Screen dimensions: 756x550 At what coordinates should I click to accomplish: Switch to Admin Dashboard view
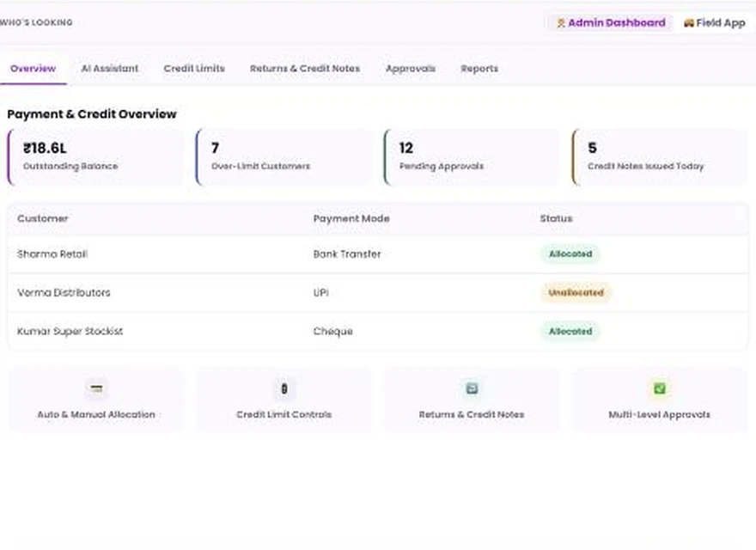pos(611,22)
